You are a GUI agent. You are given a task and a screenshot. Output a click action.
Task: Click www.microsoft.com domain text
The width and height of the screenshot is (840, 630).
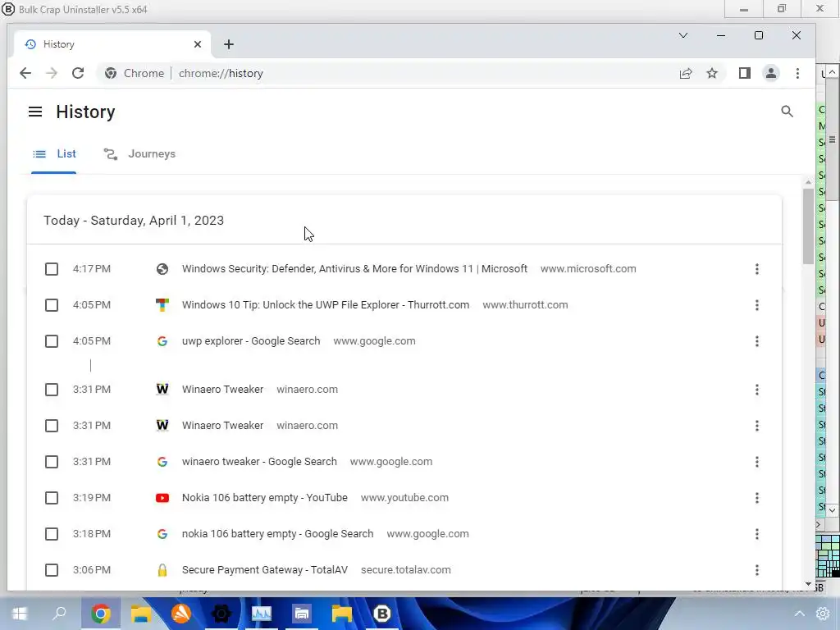pos(588,269)
